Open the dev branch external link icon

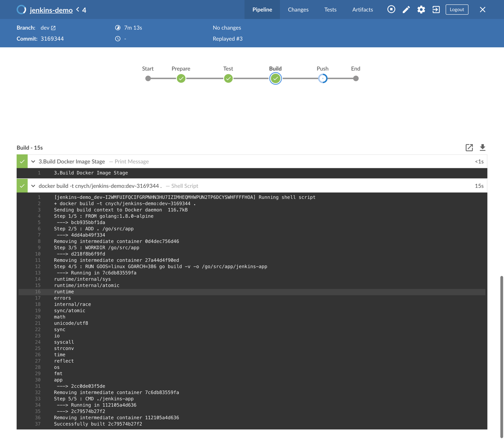[x=54, y=28]
